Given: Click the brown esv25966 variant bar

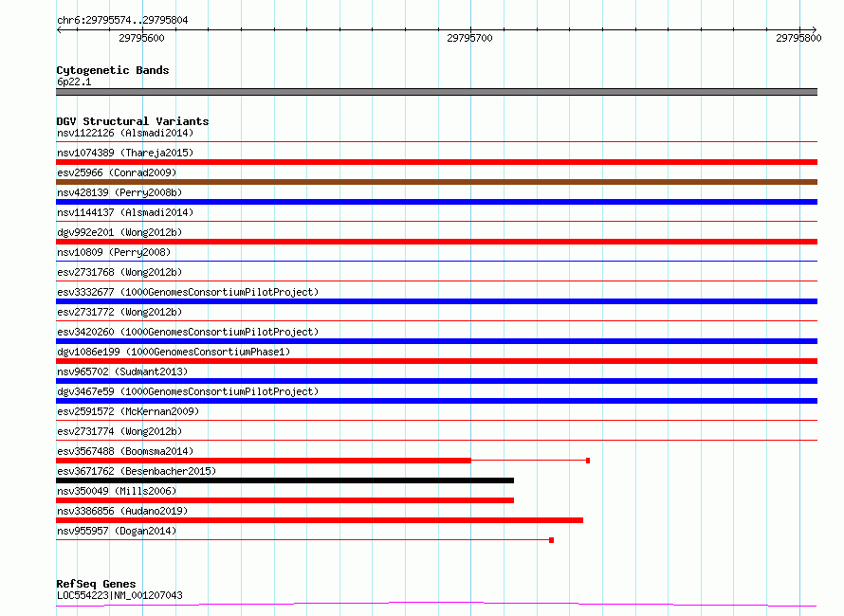Looking at the screenshot, I should 436,182.
